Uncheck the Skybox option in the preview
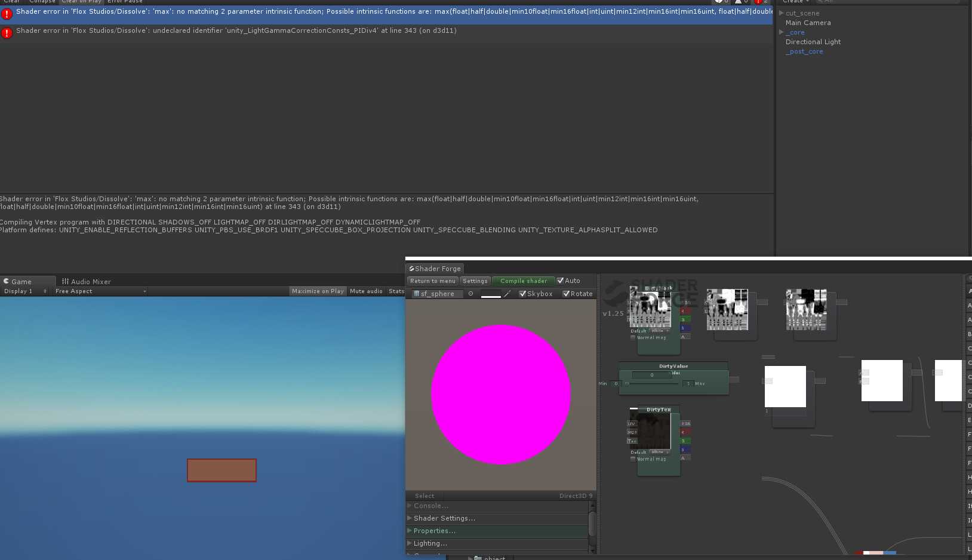This screenshot has height=560, width=972. pyautogui.click(x=523, y=293)
